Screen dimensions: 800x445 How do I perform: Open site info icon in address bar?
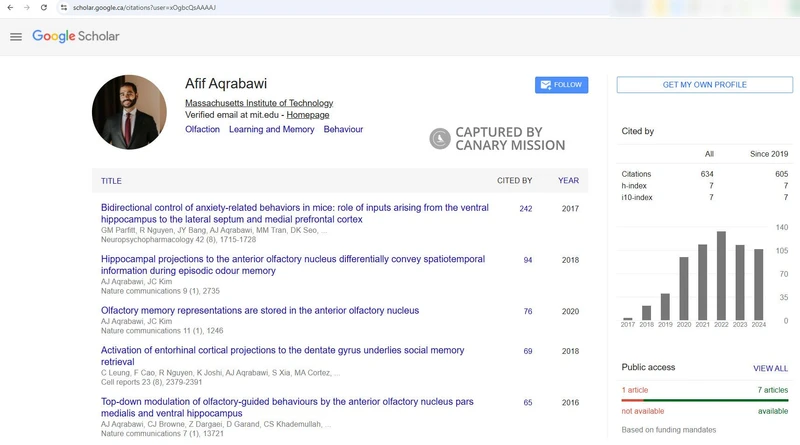(x=64, y=8)
